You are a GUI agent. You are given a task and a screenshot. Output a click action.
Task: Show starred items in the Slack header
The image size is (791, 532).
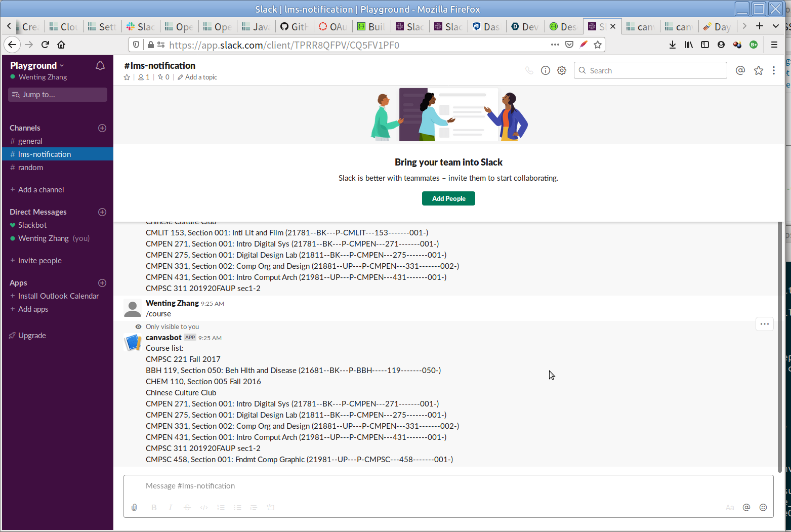(759, 71)
